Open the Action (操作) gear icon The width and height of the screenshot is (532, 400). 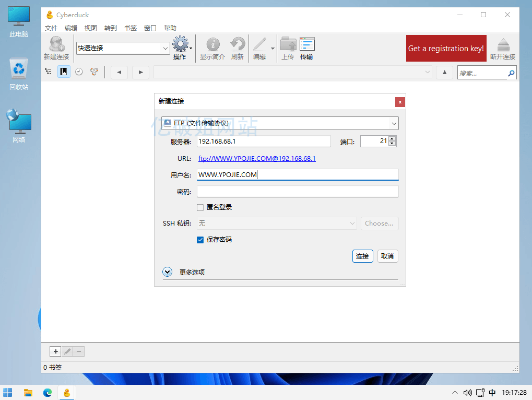(x=180, y=44)
